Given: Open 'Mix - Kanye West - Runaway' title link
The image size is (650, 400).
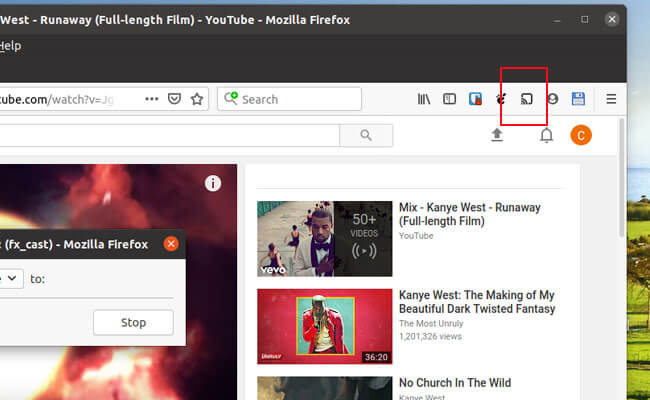Looking at the screenshot, I should (470, 214).
